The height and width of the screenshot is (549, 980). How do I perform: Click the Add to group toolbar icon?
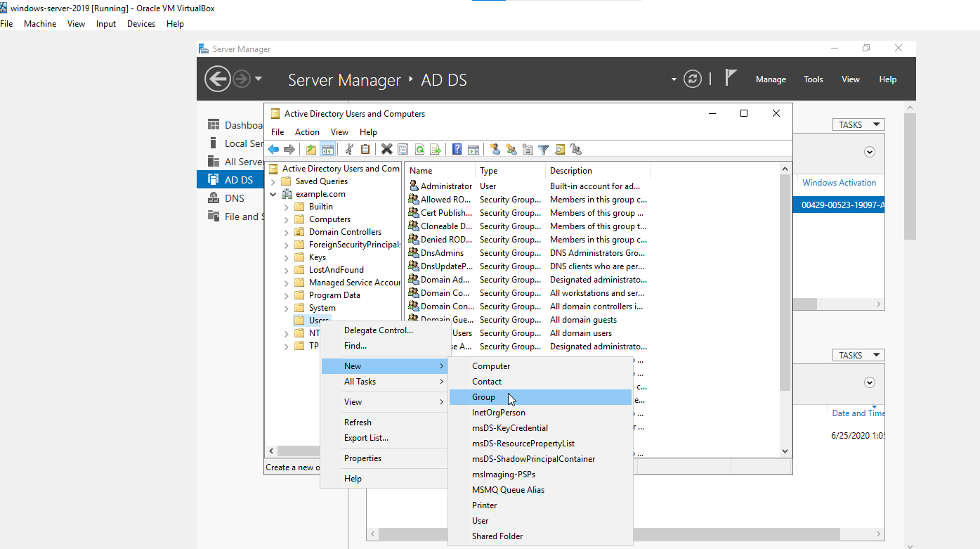click(x=576, y=149)
